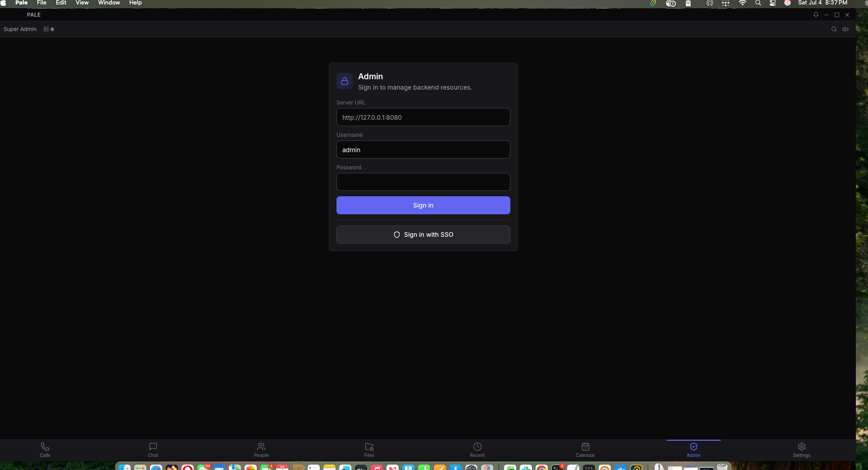Click the bag-shaped icon in menu bar
The width and height of the screenshot is (868, 470).
(688, 3)
